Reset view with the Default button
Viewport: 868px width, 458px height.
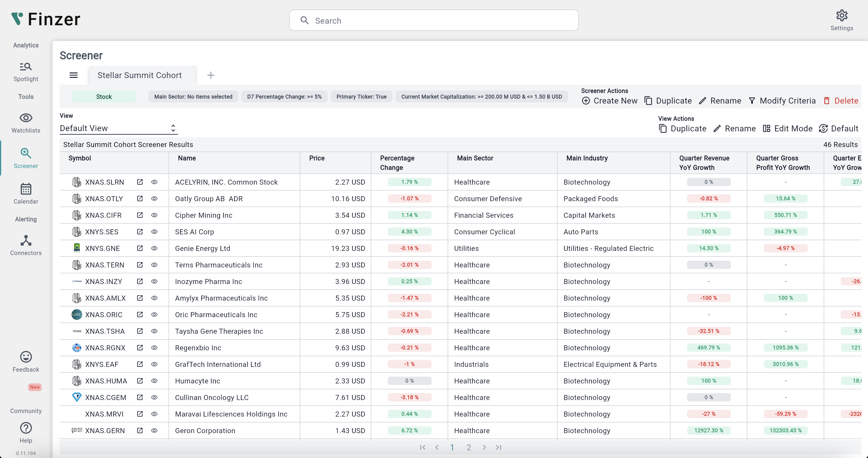(838, 128)
